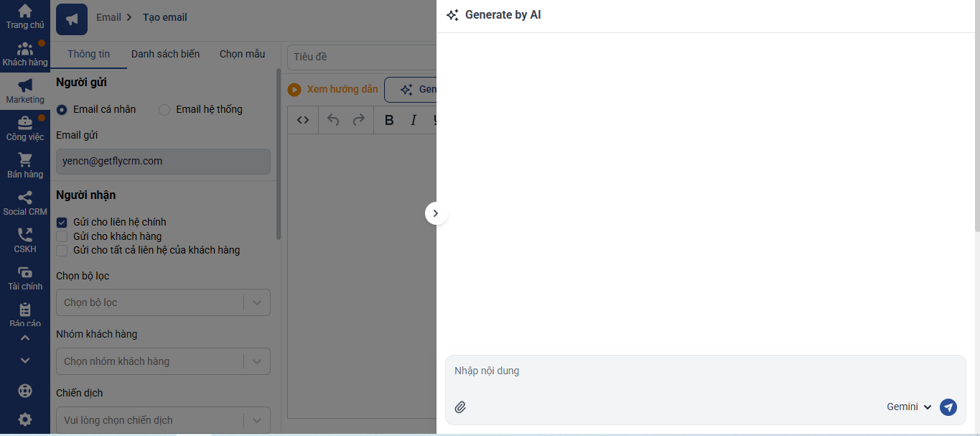
Task: Change the Gemini AI model selector
Action: [909, 407]
